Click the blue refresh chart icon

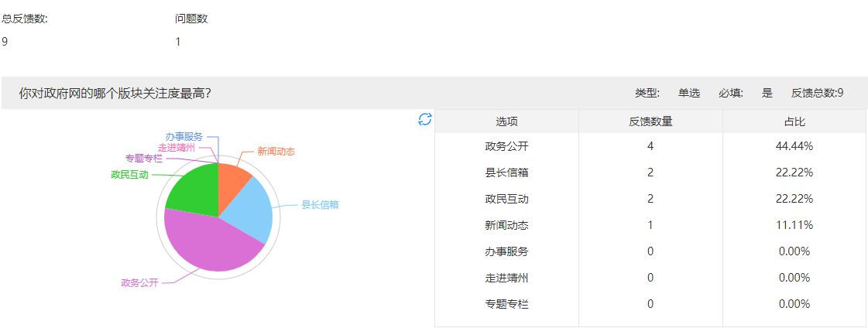coord(424,119)
